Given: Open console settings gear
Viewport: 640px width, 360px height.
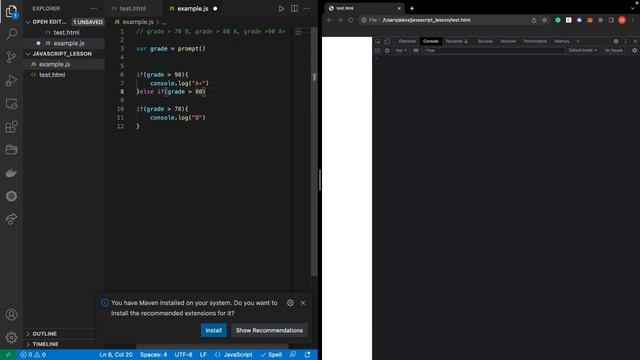Looking at the screenshot, I should (634, 51).
